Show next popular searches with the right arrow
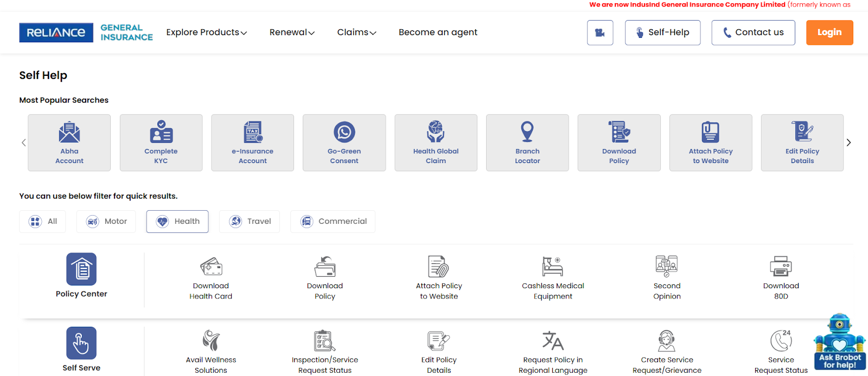868x376 pixels. [x=848, y=142]
